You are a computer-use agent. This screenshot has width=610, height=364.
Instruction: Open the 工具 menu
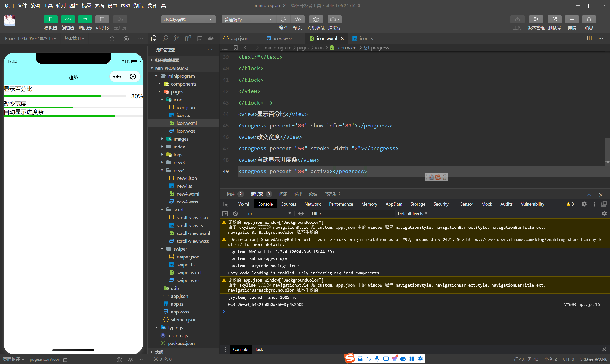(x=48, y=5)
